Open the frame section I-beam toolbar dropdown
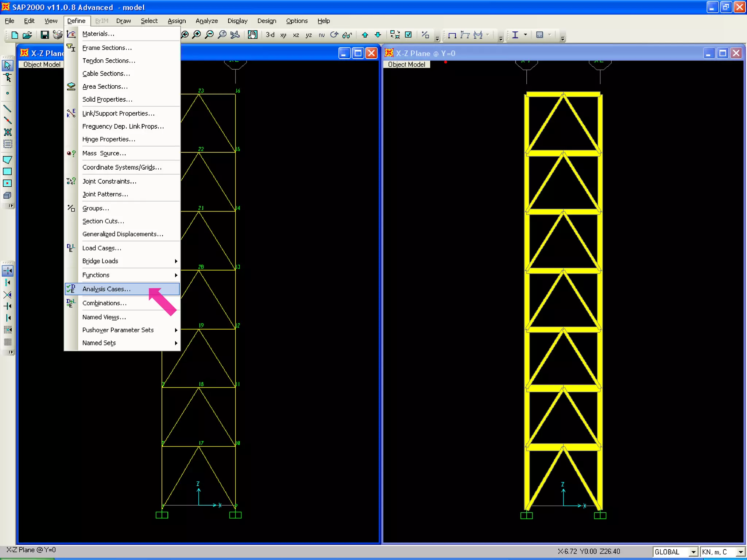 click(525, 35)
